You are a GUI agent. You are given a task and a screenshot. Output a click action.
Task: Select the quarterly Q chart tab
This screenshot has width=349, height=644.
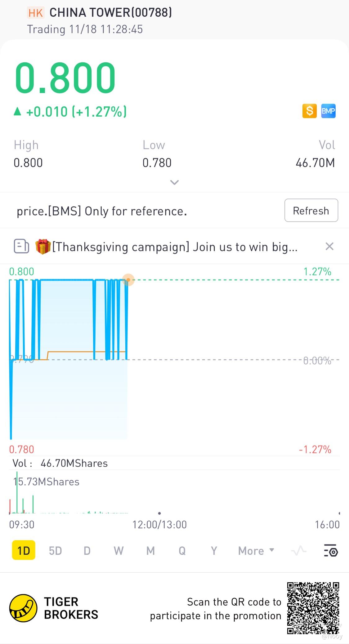(182, 551)
